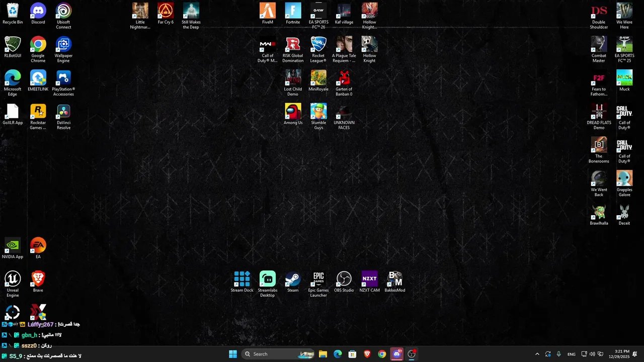Select the Stumble Guys icon
Image resolution: width=644 pixels, height=362 pixels.
(x=318, y=117)
